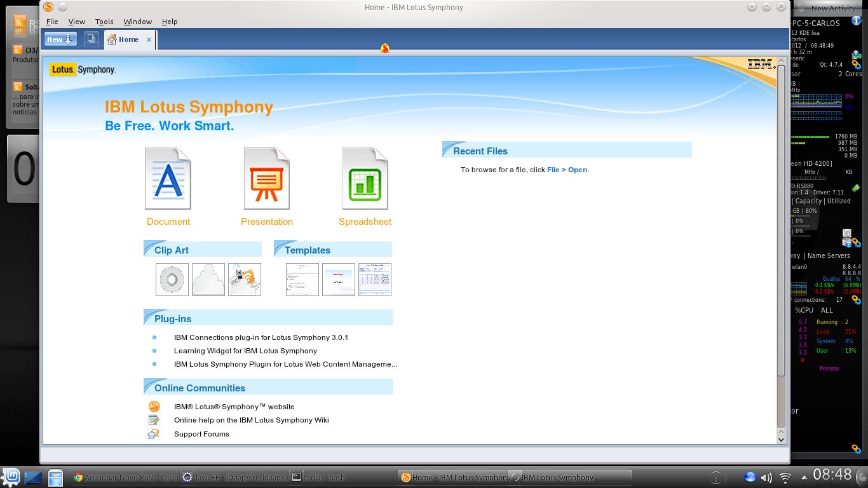868x488 pixels.
Task: Click the New Activity button on desktop
Action: pyautogui.click(x=827, y=8)
